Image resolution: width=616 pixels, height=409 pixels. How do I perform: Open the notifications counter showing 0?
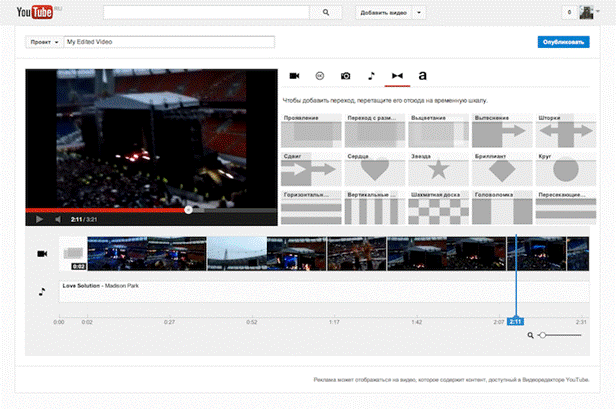pos(569,13)
